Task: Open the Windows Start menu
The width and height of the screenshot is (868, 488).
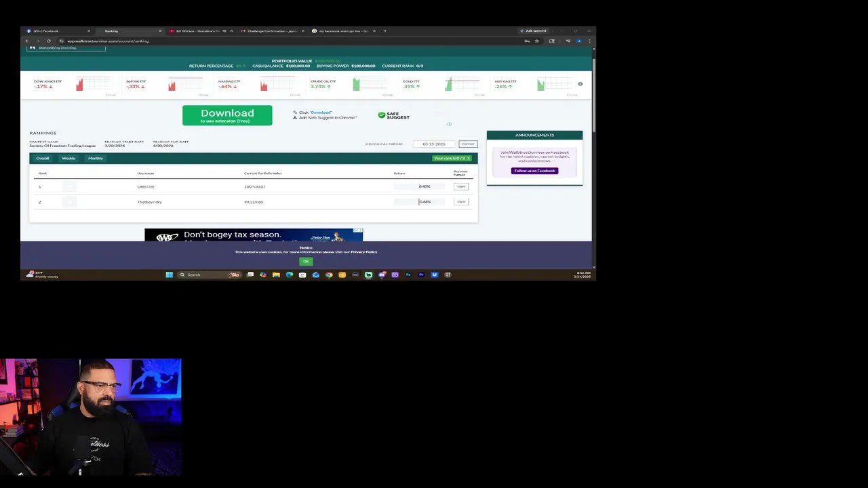Action: click(x=170, y=274)
